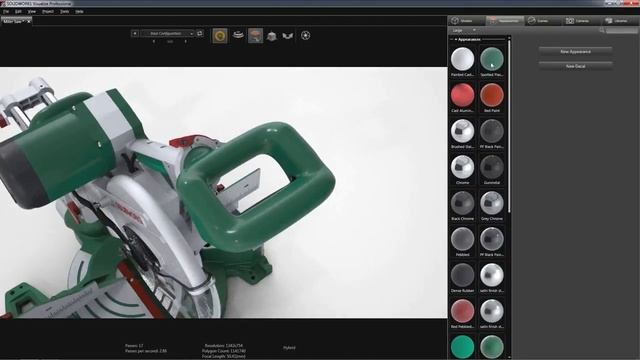Click the Focal Length status text

(x=224, y=356)
